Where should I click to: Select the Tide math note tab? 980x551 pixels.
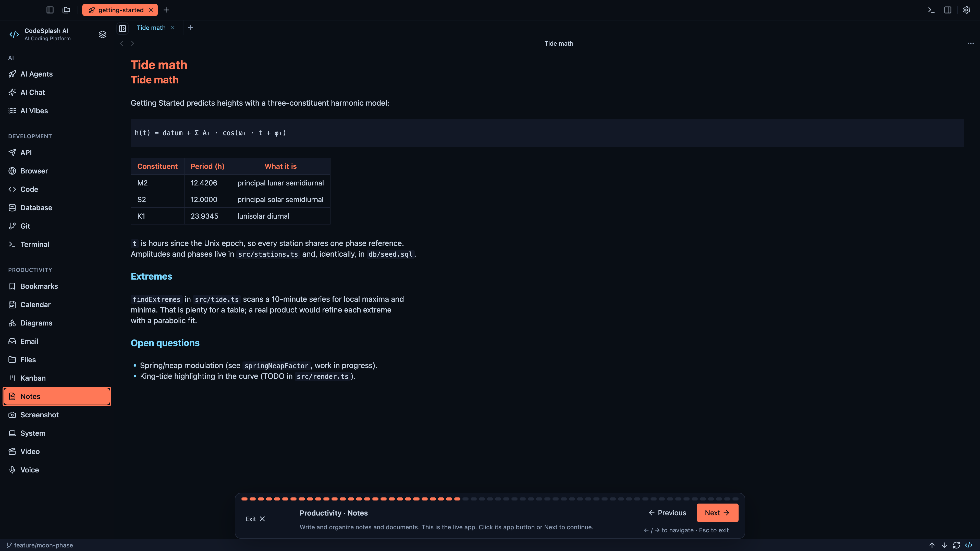[151, 28]
